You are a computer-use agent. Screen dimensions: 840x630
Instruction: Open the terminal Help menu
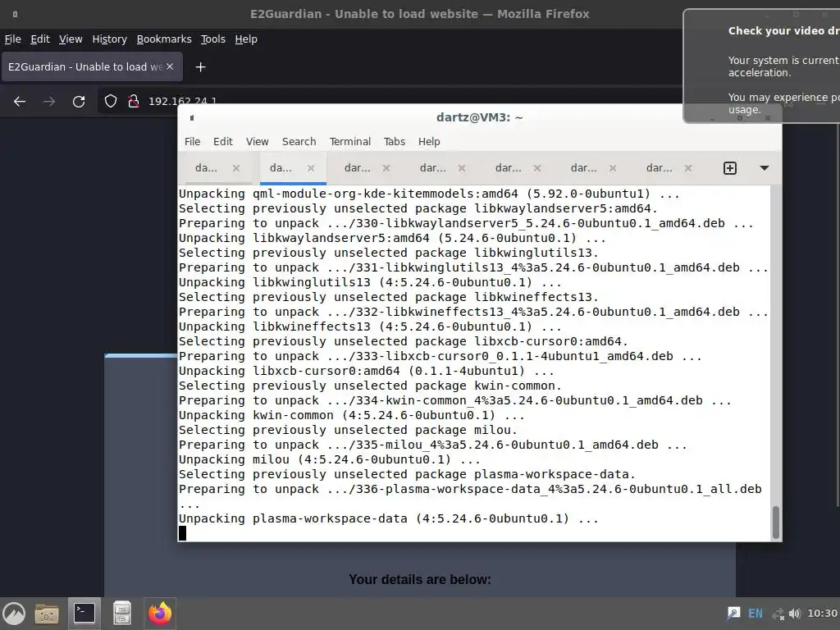tap(429, 141)
